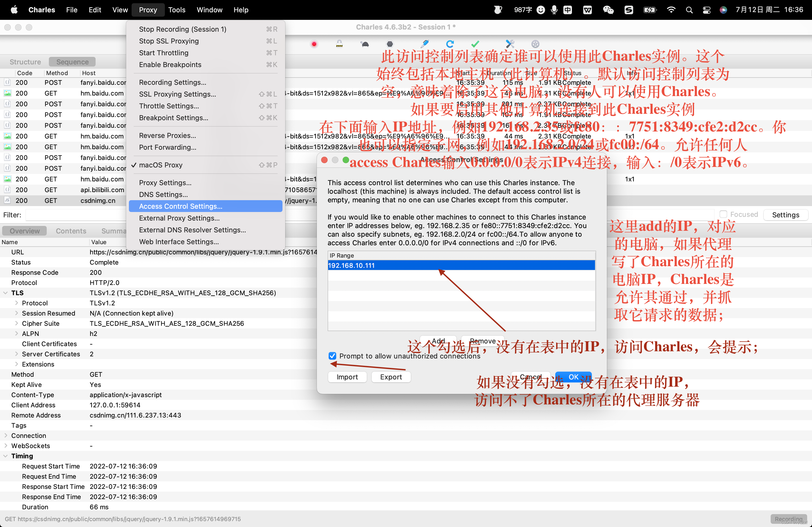Click the JS file icon of csdnimg.cn row
This screenshot has width=812, height=527.
click(7, 200)
